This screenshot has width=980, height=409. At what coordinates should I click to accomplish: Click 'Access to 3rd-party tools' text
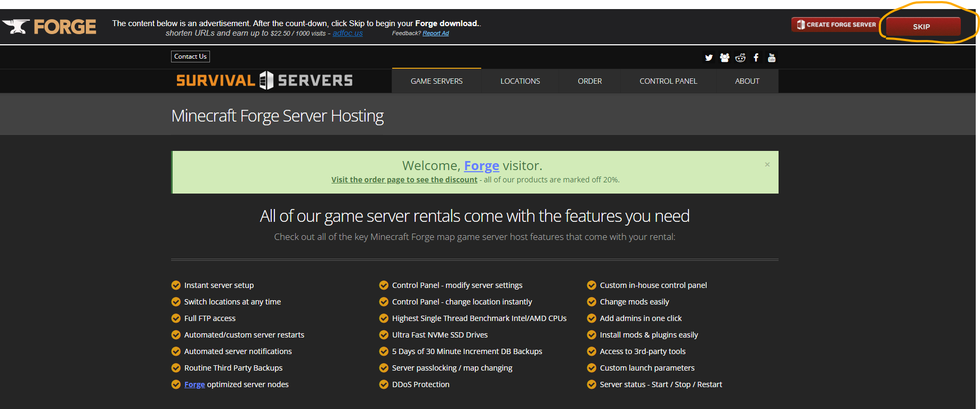pyautogui.click(x=643, y=351)
